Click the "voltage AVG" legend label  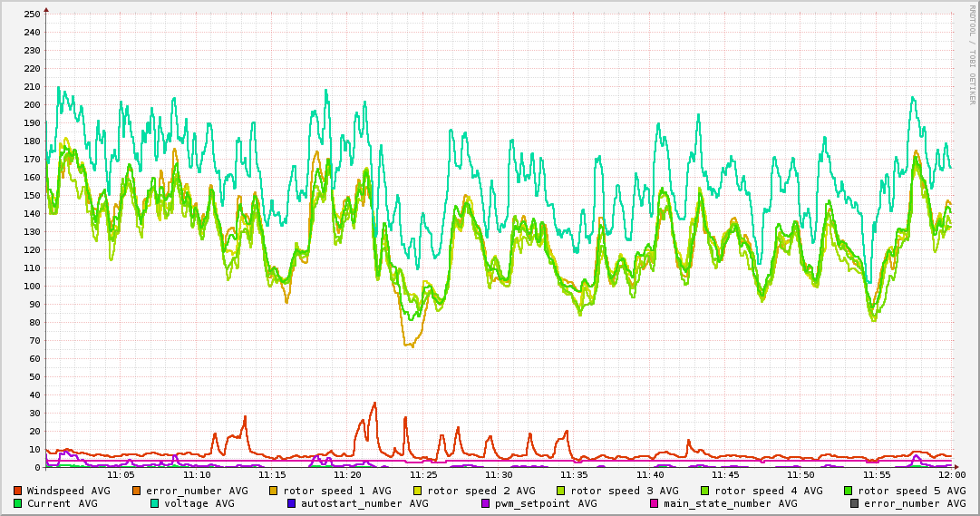click(x=199, y=503)
